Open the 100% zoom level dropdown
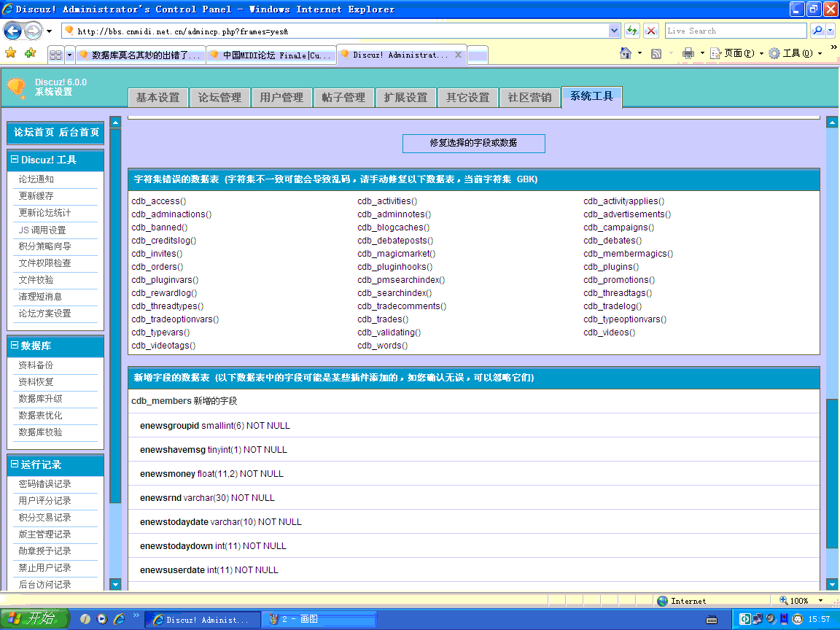840x630 pixels. click(820, 601)
